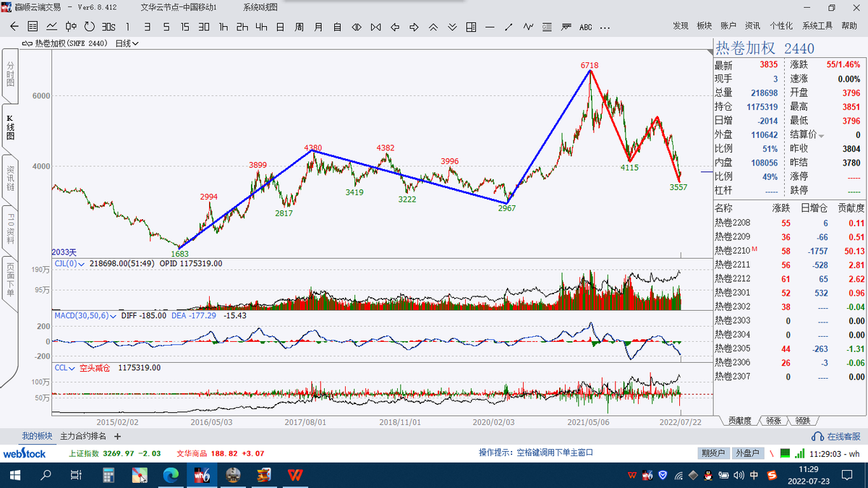Select the ABC text annotation tool
This screenshot has width=868, height=488.
point(585,27)
